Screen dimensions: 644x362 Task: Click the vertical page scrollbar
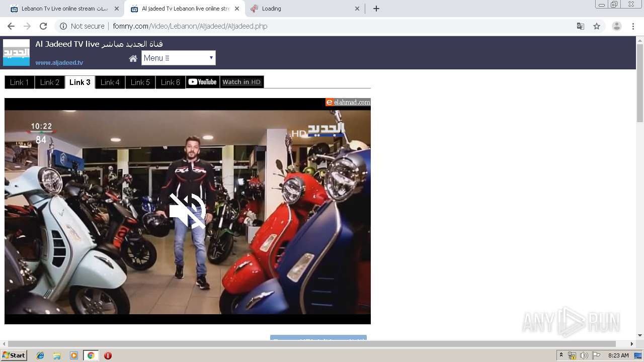tap(640, 83)
